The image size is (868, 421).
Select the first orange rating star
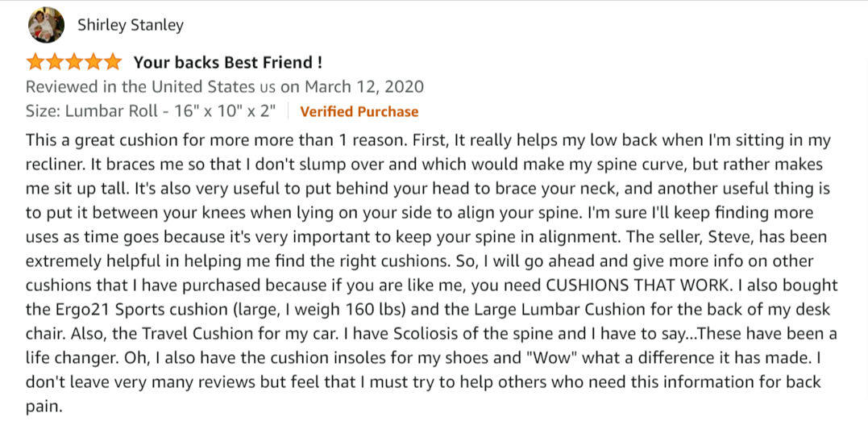[35, 63]
